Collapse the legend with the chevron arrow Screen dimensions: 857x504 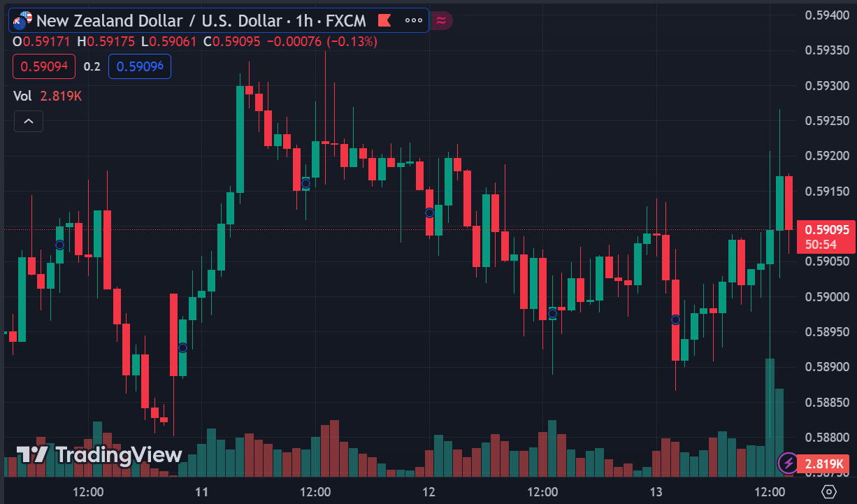pyautogui.click(x=29, y=121)
